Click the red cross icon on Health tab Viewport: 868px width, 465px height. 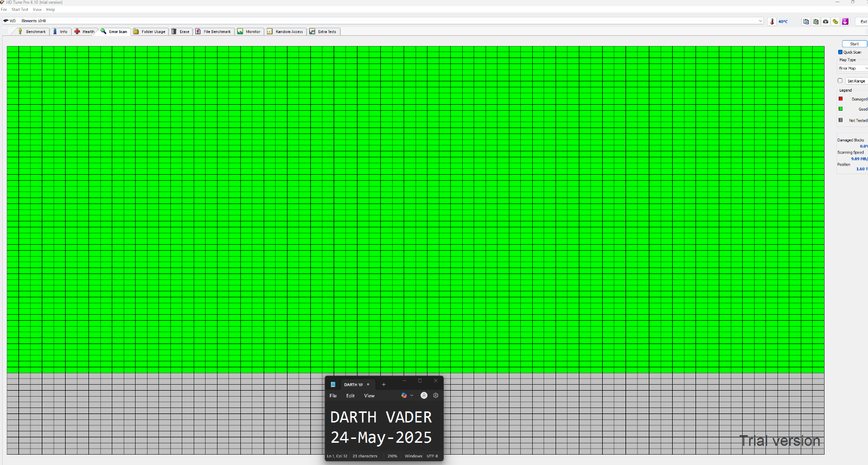77,31
